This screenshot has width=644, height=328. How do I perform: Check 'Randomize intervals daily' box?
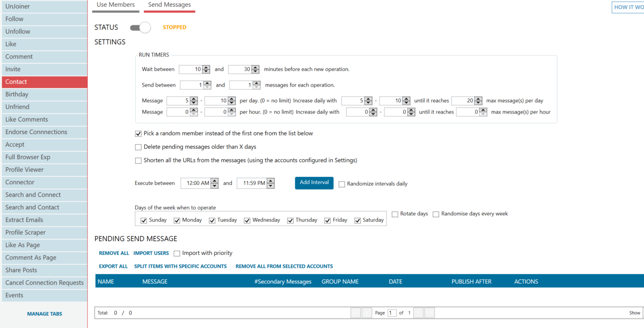341,184
